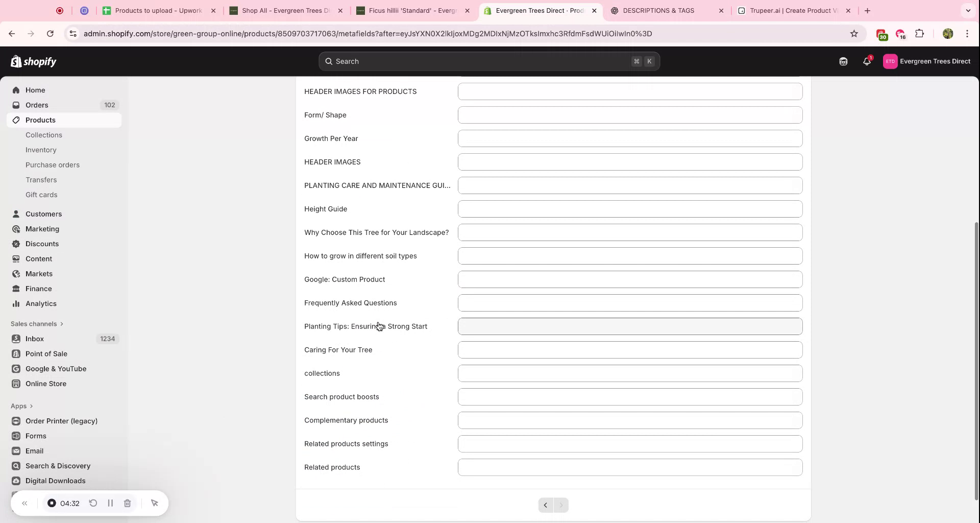Image resolution: width=980 pixels, height=523 pixels.
Task: Collapse the recording toolbar
Action: click(24, 503)
